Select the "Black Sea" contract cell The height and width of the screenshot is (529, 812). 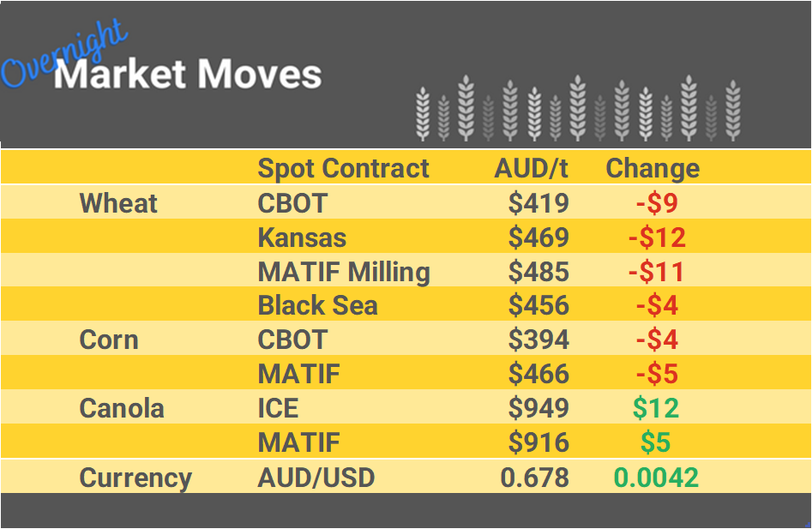coord(317,306)
